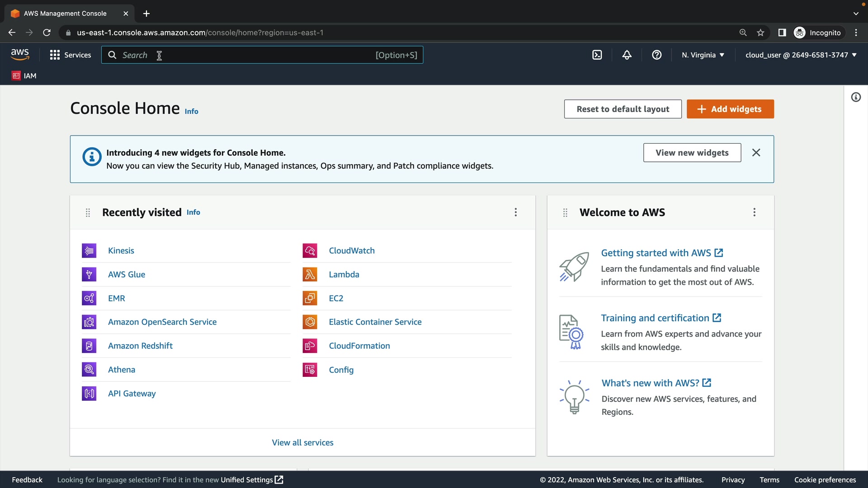868x488 pixels.
Task: Click the CloudFormation service icon
Action: (x=310, y=346)
